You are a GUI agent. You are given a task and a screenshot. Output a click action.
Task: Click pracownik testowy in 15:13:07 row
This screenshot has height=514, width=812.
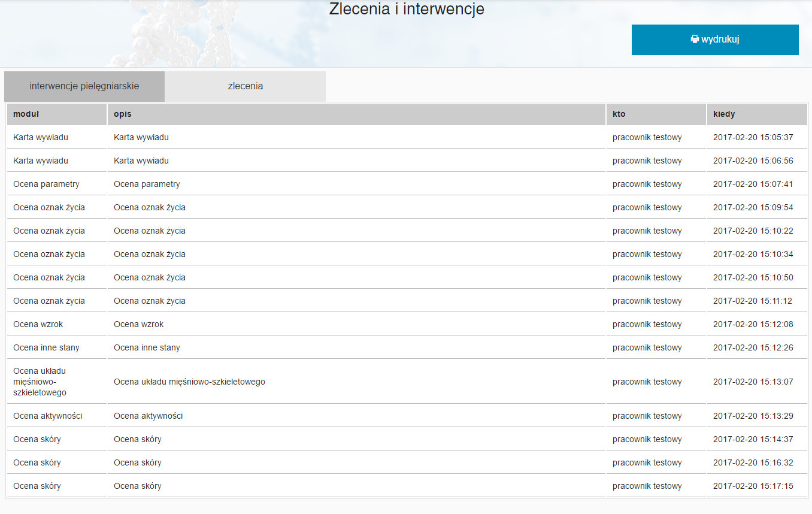tap(647, 382)
